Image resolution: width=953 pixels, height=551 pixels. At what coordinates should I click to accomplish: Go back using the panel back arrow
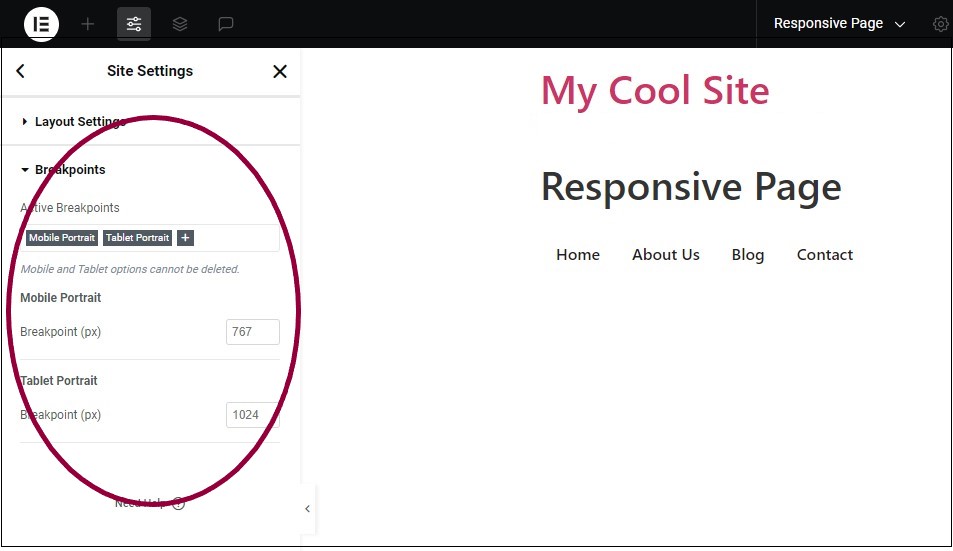tap(21, 71)
